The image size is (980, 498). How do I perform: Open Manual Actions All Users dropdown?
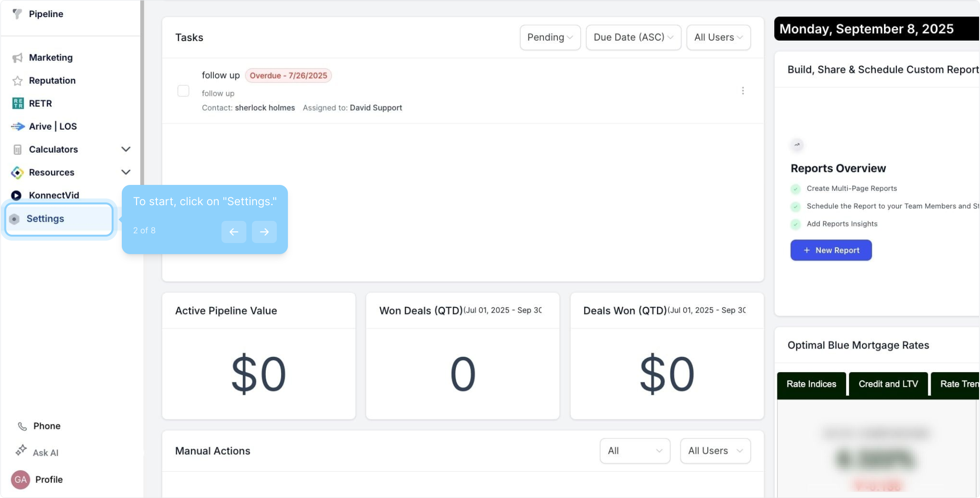715,451
